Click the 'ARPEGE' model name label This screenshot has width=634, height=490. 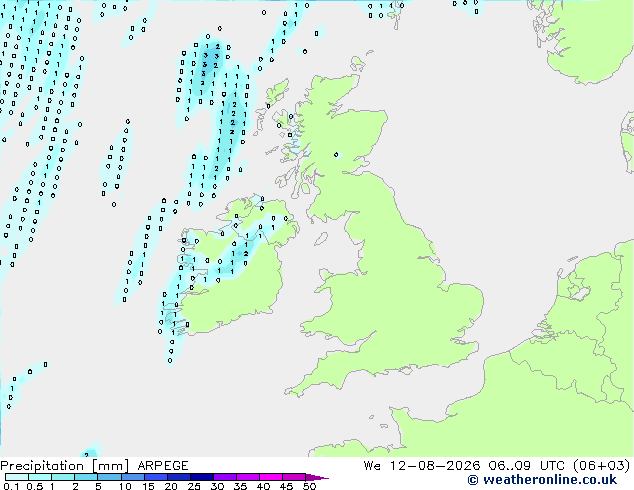[x=163, y=466]
